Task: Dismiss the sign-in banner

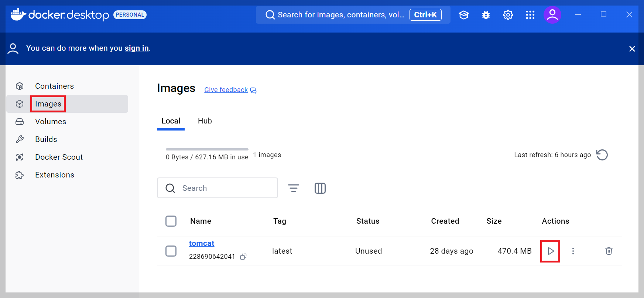Action: pyautogui.click(x=632, y=49)
